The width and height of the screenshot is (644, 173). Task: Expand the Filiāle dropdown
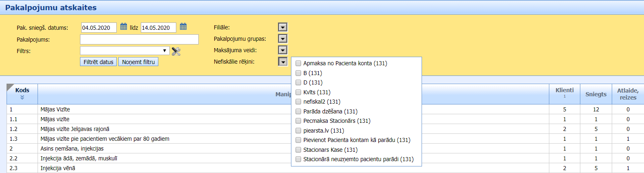pyautogui.click(x=282, y=27)
